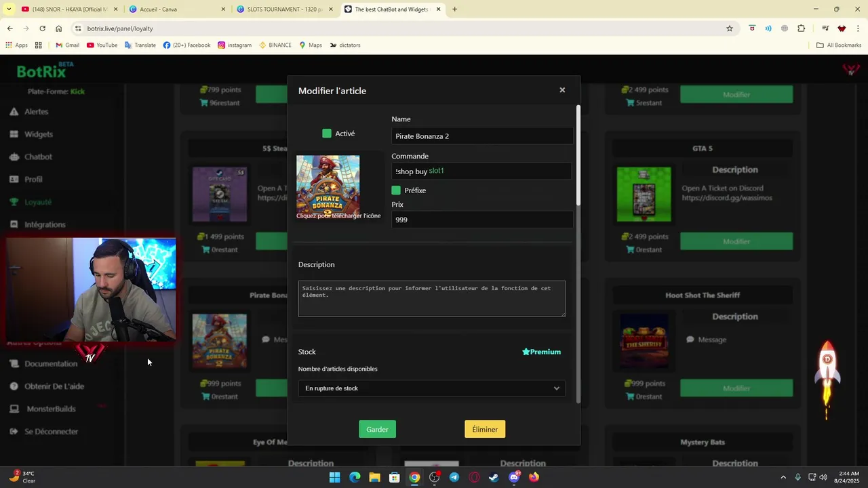
Task: Open the All Bookmarks folder
Action: coord(839,45)
